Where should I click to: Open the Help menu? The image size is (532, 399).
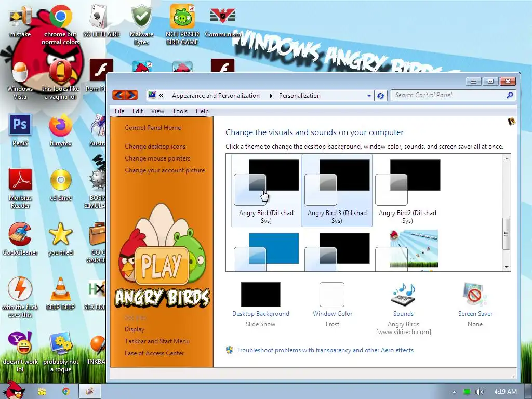(x=202, y=111)
